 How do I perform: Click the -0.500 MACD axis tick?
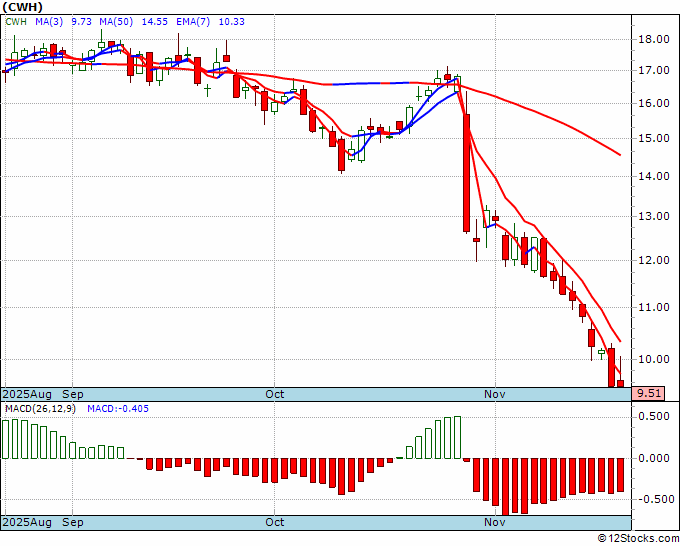654,500
